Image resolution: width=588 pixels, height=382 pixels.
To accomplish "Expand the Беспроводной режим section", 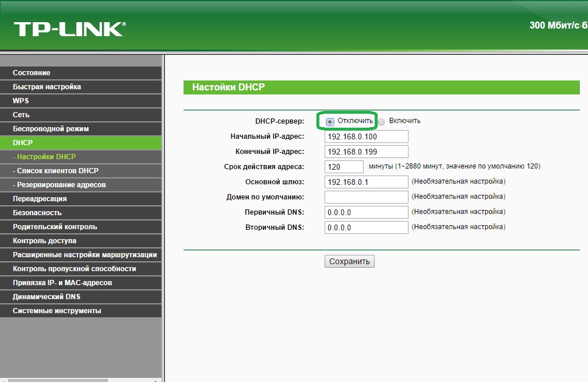I will pyautogui.click(x=51, y=129).
